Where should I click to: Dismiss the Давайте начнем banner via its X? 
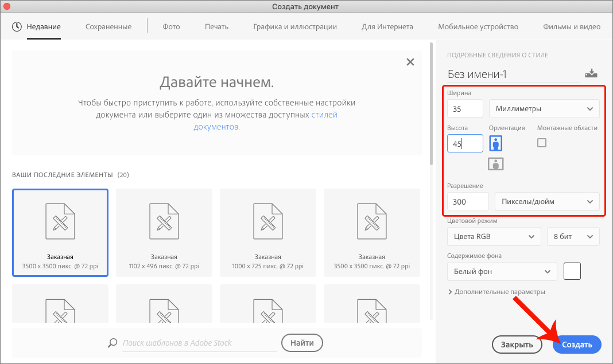pos(410,61)
